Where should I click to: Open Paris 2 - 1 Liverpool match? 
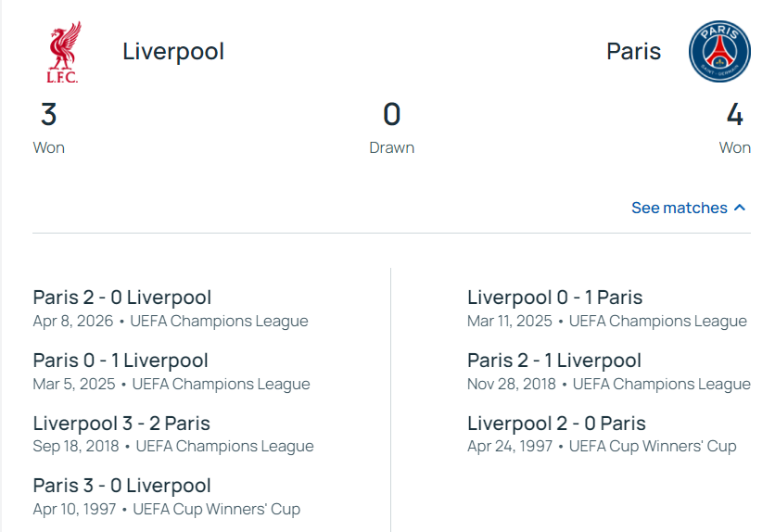(x=554, y=361)
